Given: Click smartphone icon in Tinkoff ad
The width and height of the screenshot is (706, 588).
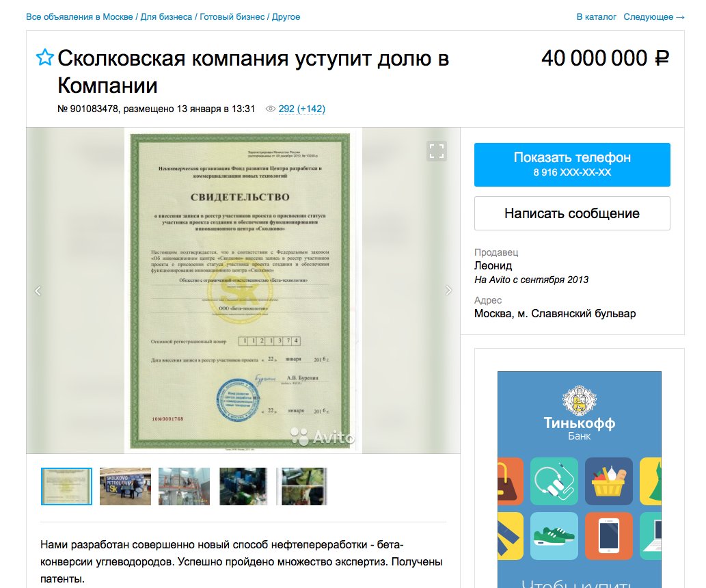Looking at the screenshot, I should [609, 536].
